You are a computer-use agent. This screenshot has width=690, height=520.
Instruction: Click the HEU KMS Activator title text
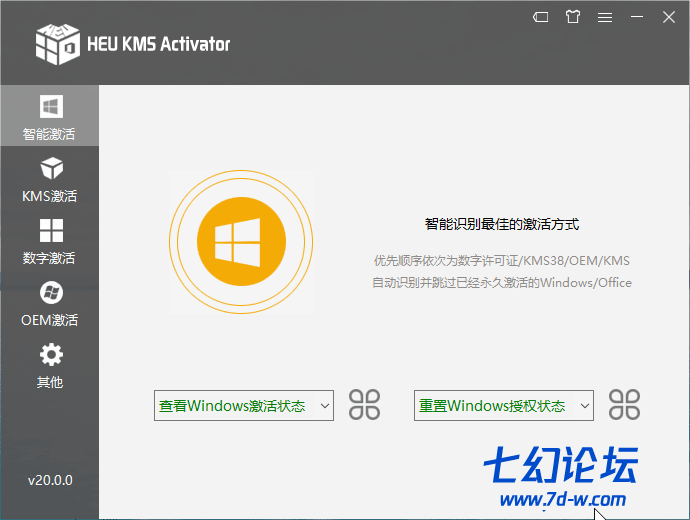click(x=158, y=44)
